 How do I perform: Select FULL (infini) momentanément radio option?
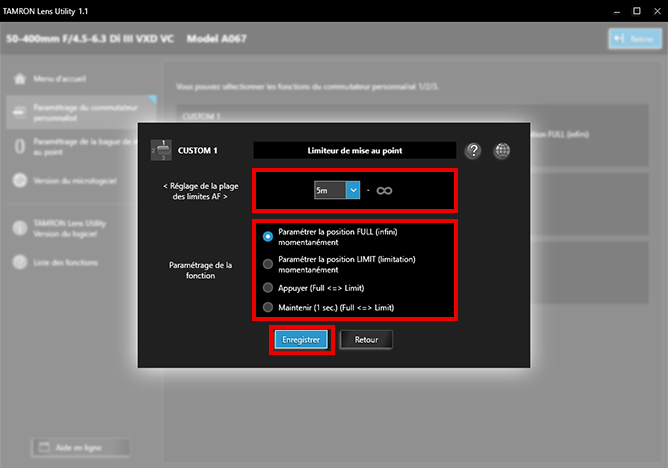(x=268, y=236)
